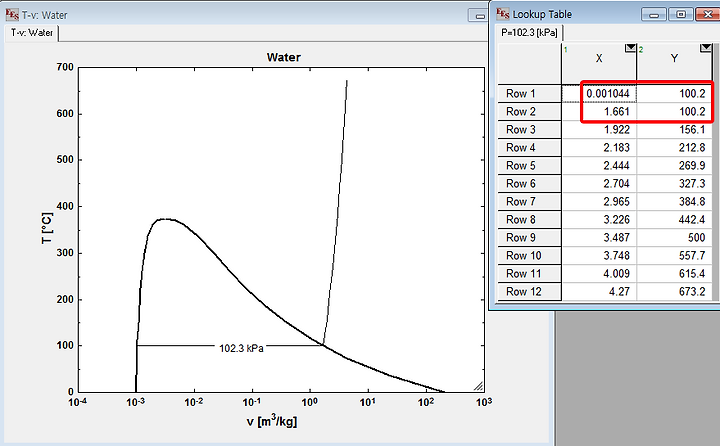Click the Water plot title
This screenshot has height=446, width=720.
[284, 57]
